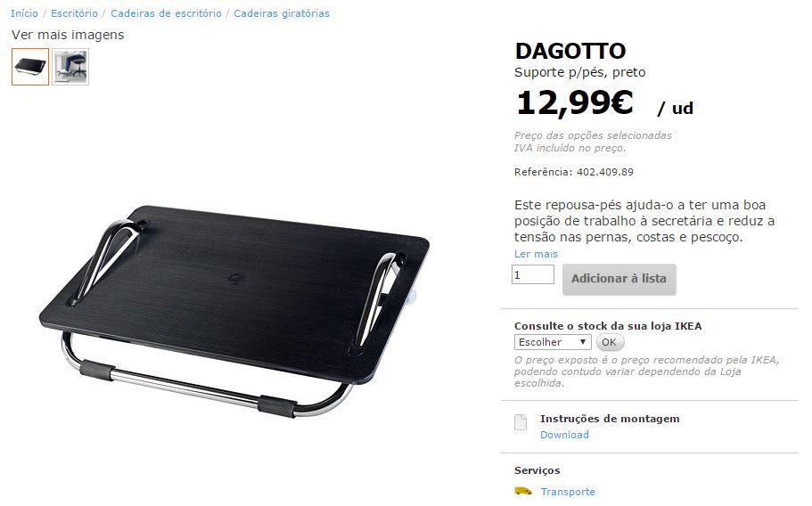Click the yellow transport truck icon
The height and width of the screenshot is (506, 812).
point(523,491)
